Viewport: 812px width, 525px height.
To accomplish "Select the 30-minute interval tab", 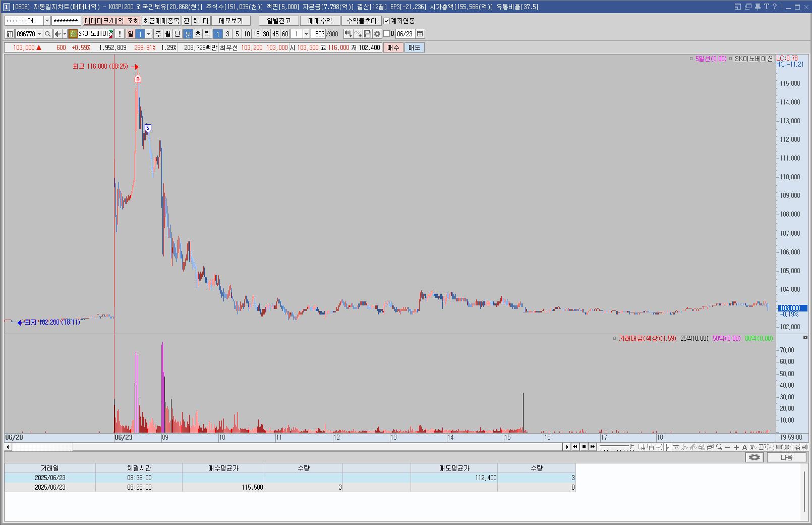I will point(266,34).
